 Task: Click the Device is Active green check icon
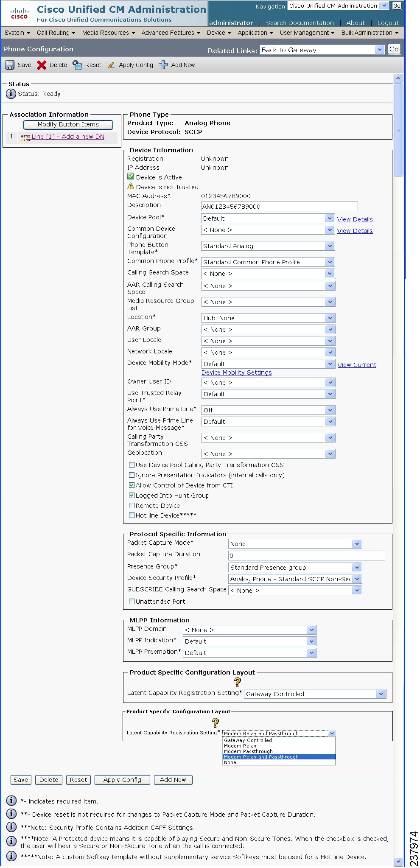[131, 176]
